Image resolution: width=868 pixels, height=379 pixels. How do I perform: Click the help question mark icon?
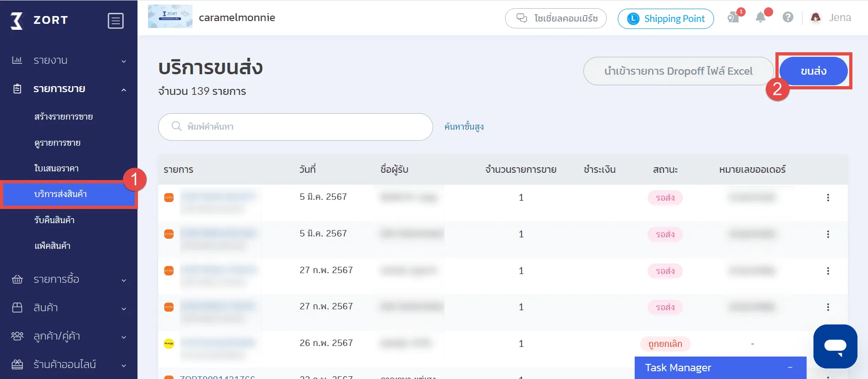click(788, 17)
